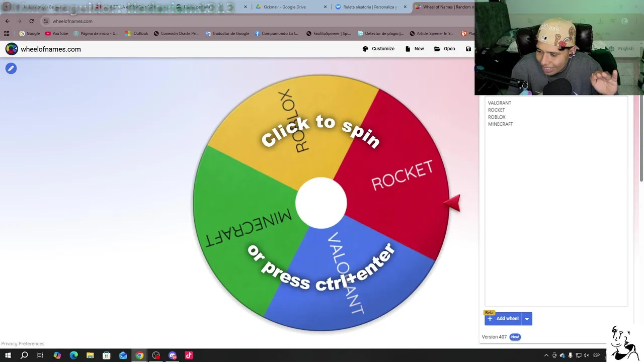
Task: Close the Ruleta aleatoria tab
Action: [x=405, y=7]
